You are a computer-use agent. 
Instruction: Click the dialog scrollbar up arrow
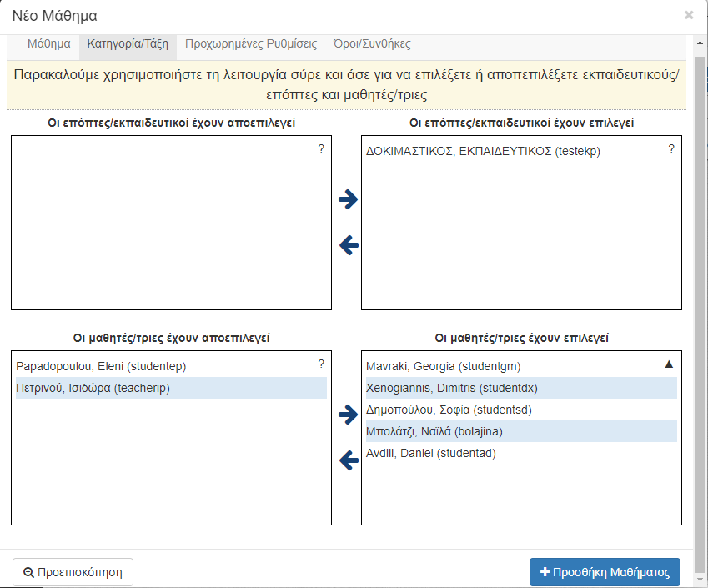[700, 43]
